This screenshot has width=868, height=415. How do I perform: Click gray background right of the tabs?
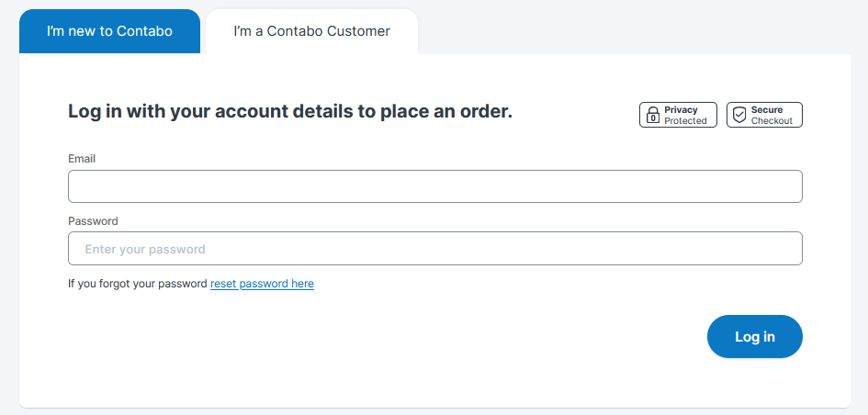point(643,28)
